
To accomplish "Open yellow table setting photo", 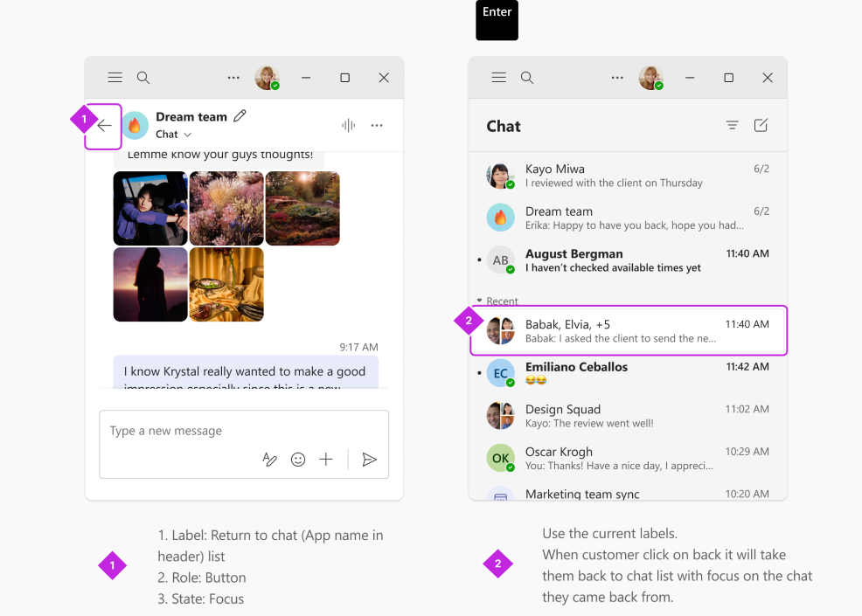I will 226,284.
